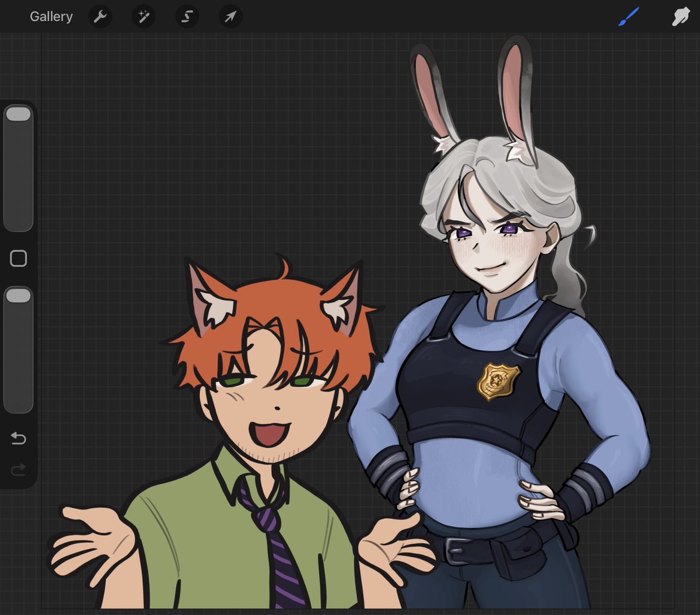Activate the Transform arrow tool
Image resolution: width=700 pixels, height=615 pixels.
(230, 16)
